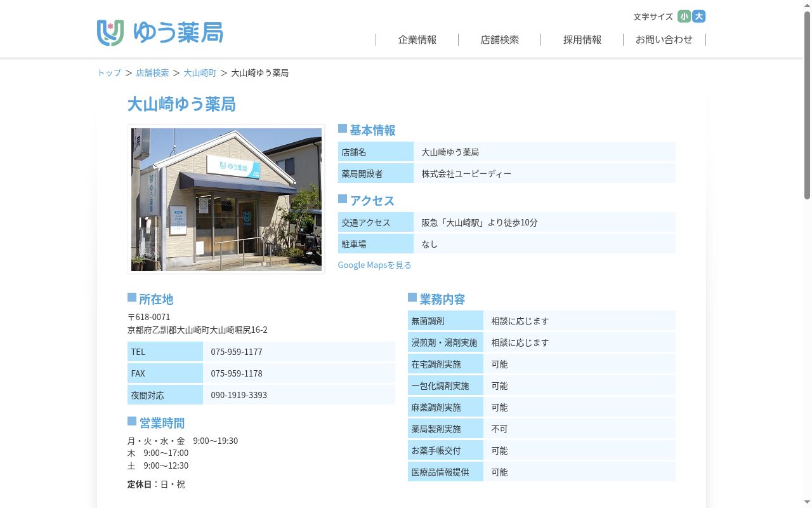Viewport: 812px width, 508px height.
Task: Select なし value in 駐車場 row
Action: (x=429, y=244)
